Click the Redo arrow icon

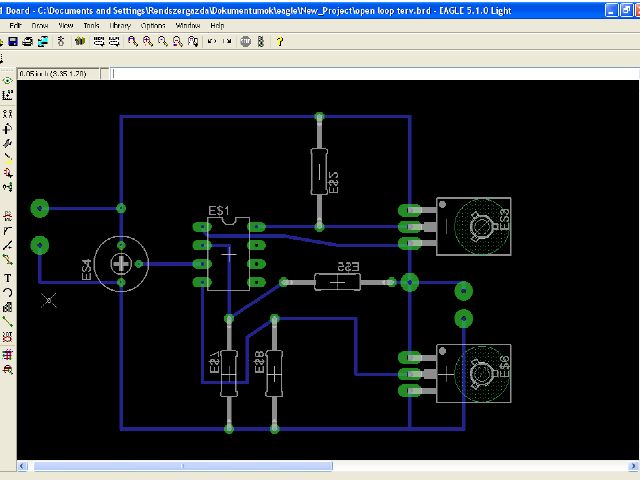coord(227,41)
